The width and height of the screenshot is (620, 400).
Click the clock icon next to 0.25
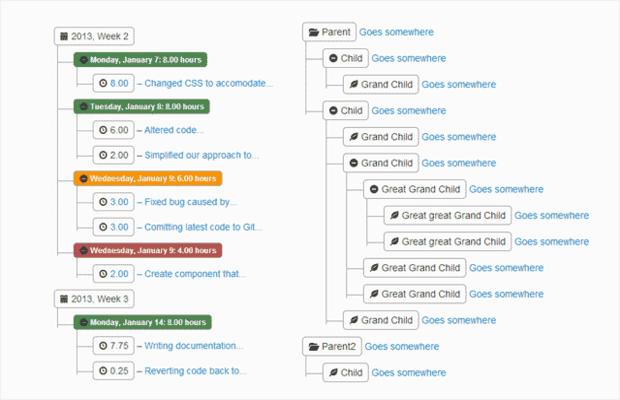pyautogui.click(x=103, y=371)
